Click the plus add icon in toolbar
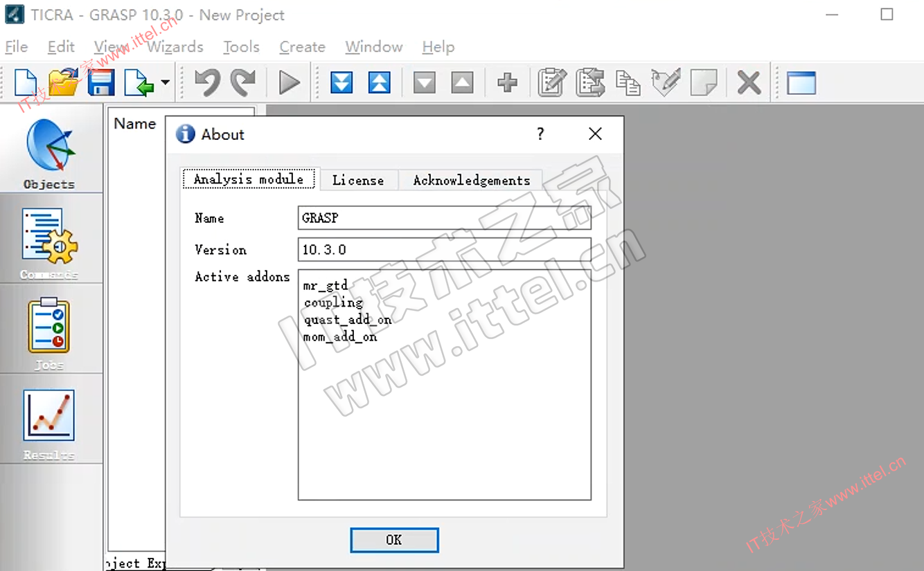The height and width of the screenshot is (571, 924). 507,83
